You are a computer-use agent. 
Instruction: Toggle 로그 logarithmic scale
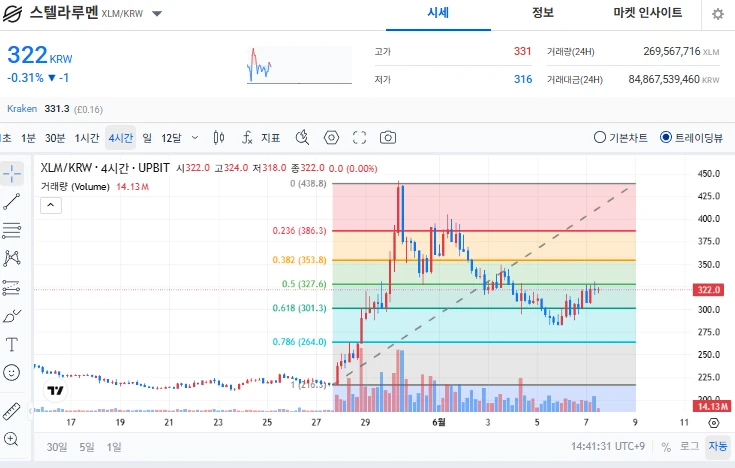click(x=690, y=446)
